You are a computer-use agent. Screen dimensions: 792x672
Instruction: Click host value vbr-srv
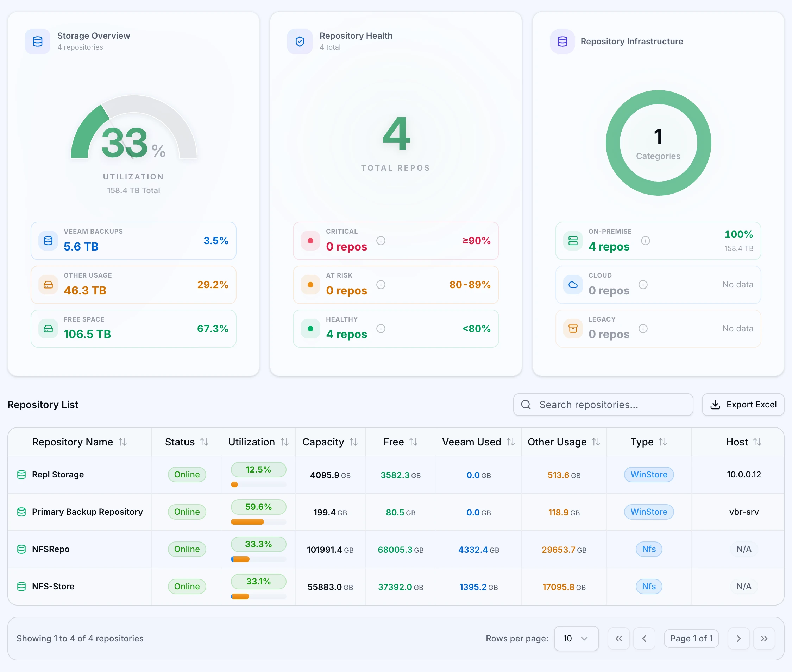(743, 512)
